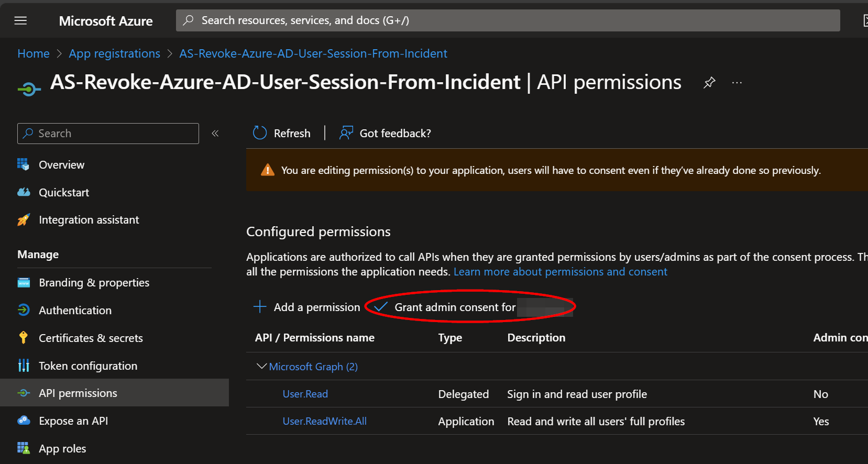Open the User.ReadWrite.All permission link
Image resolution: width=868 pixels, height=464 pixels.
coord(325,421)
